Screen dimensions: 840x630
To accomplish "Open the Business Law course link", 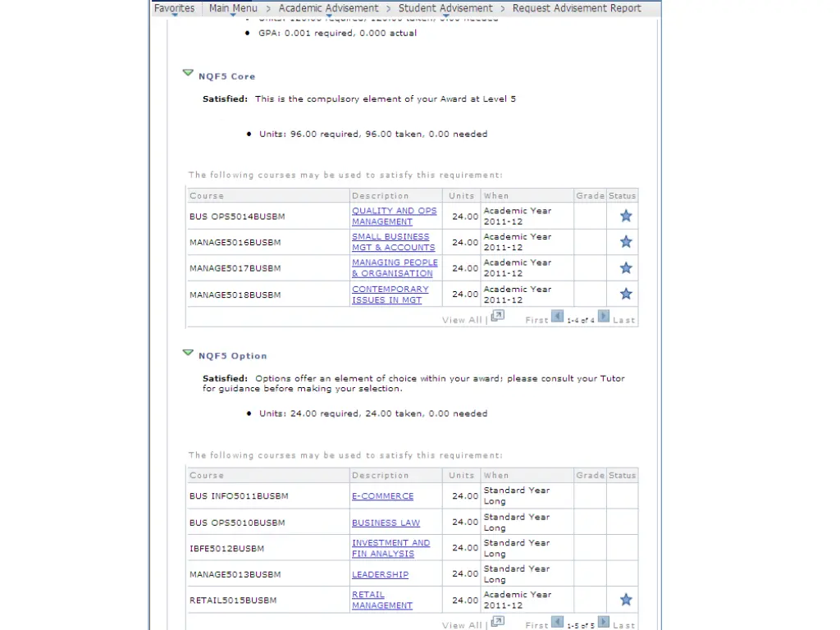I will click(x=386, y=523).
